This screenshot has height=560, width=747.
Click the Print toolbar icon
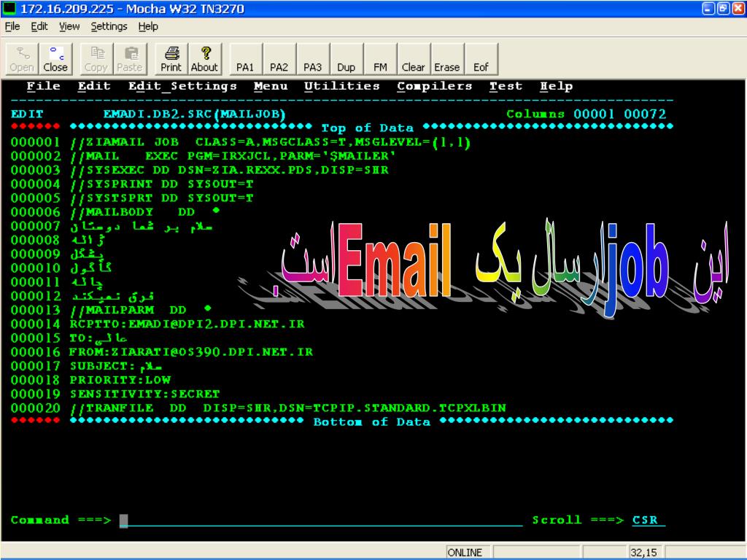(x=171, y=58)
